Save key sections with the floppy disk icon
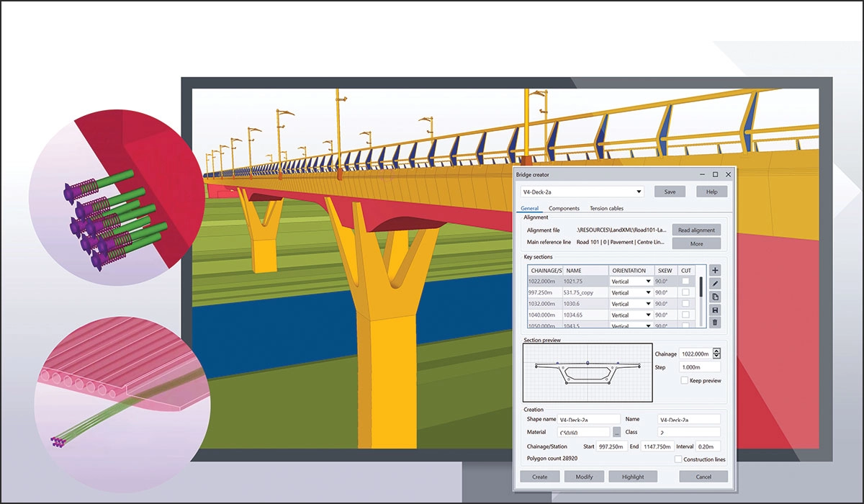The height and width of the screenshot is (504, 864). (x=715, y=310)
